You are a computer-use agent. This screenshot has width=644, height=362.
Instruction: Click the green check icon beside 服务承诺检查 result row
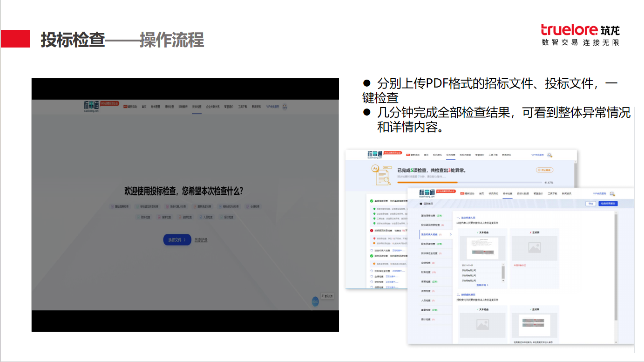372,256
